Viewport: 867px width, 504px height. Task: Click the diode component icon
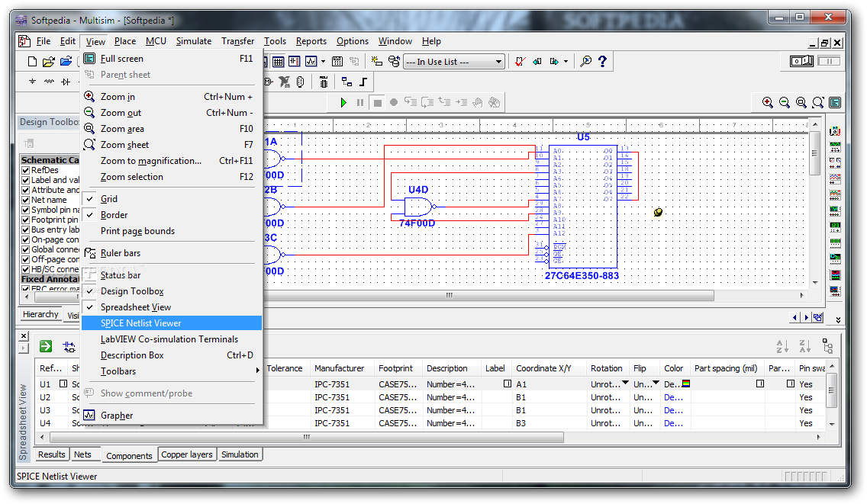(x=66, y=82)
